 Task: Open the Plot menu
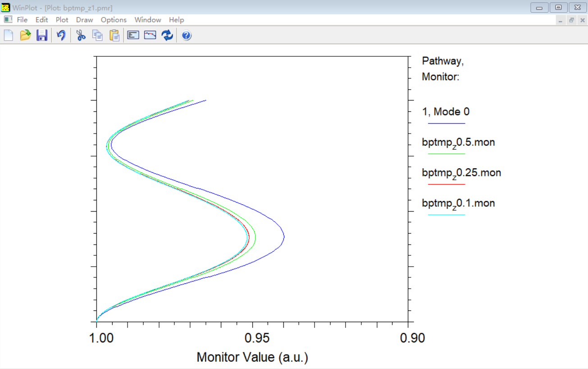62,20
